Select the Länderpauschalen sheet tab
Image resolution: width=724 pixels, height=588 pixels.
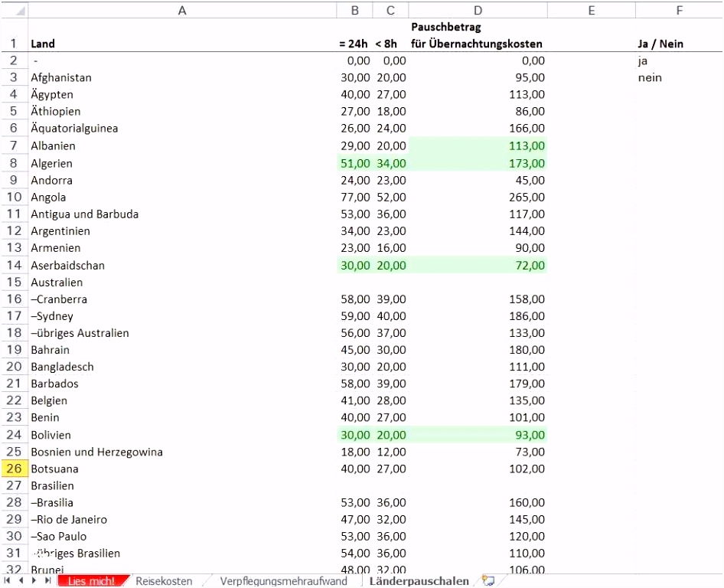[419, 581]
